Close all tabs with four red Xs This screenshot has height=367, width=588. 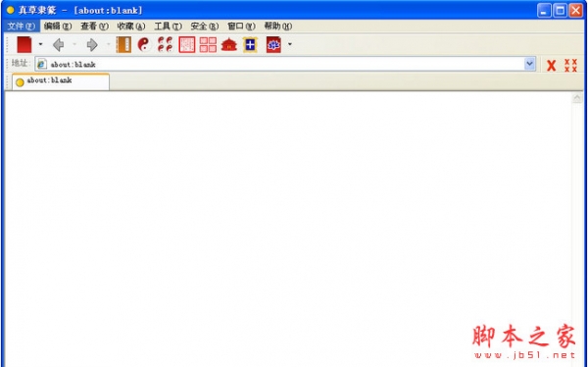570,65
